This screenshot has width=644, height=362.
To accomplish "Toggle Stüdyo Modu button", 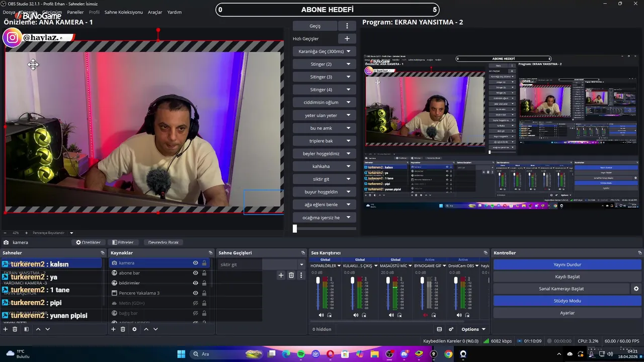I will point(567,301).
